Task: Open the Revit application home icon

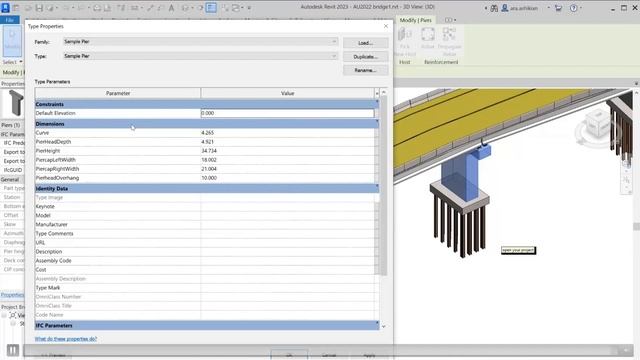Action: click(x=5, y=8)
